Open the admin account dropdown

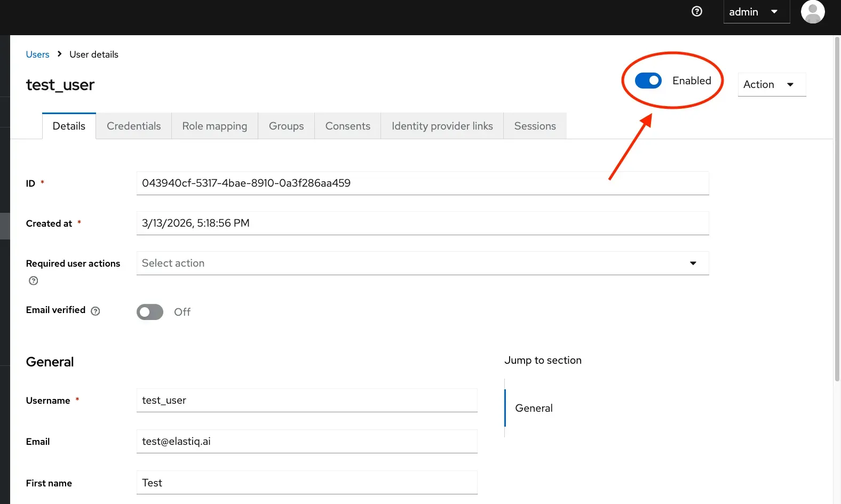click(x=756, y=12)
